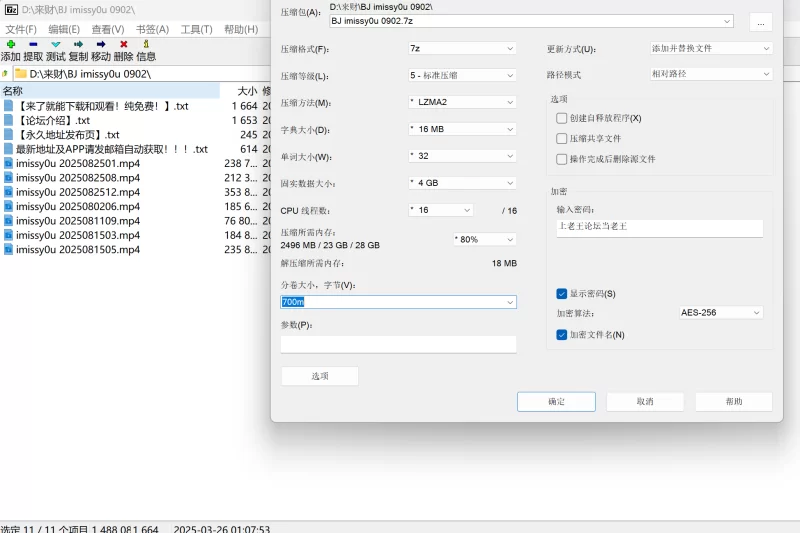Screen dimensions: 800x533
Task: Open the 编辑(E) menu
Action: pos(64,30)
